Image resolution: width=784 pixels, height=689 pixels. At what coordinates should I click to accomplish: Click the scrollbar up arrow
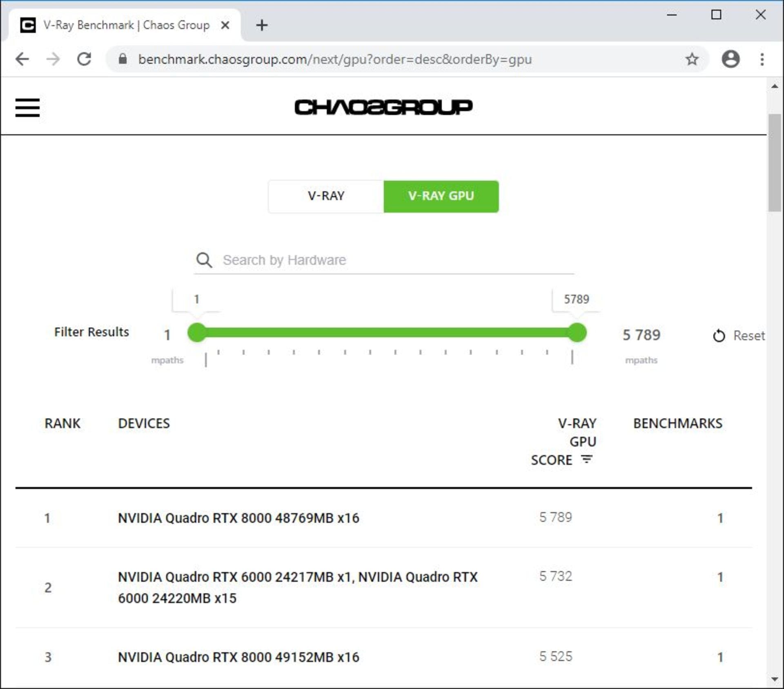tap(775, 86)
